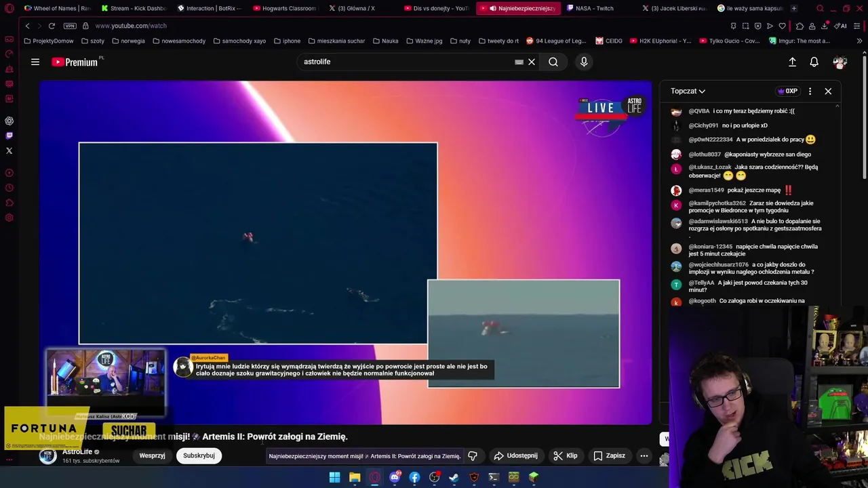Click the Udostępnij share button
Screen dimensions: 868x488
[x=515, y=455]
